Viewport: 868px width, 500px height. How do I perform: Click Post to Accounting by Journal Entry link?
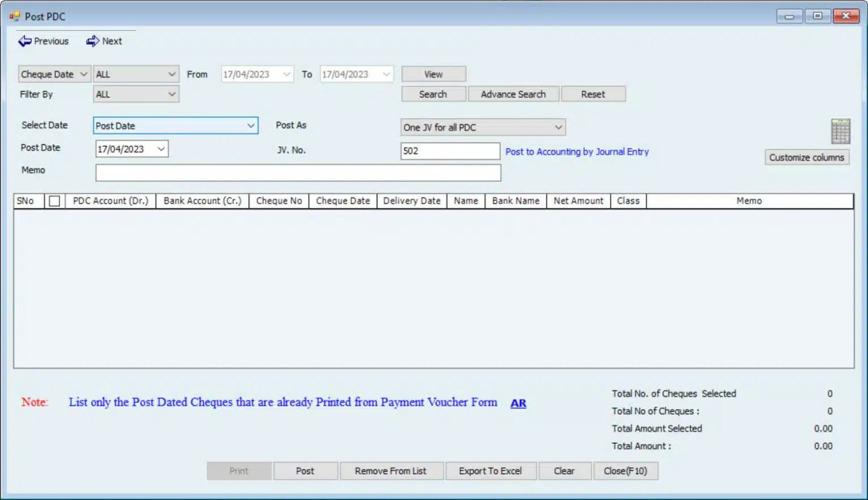click(x=577, y=151)
